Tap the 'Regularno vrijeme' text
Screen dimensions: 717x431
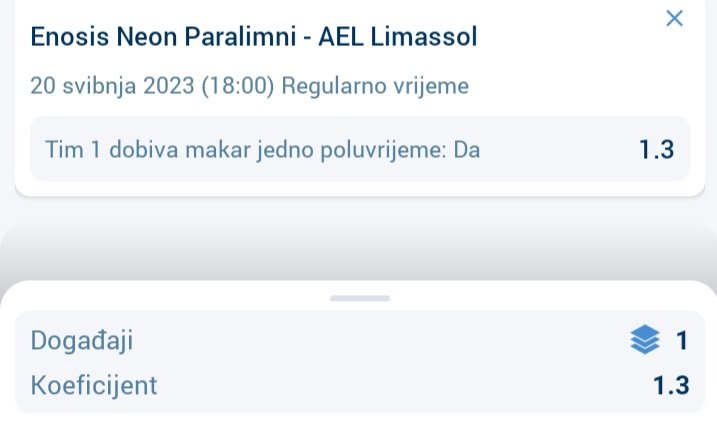pos(375,86)
